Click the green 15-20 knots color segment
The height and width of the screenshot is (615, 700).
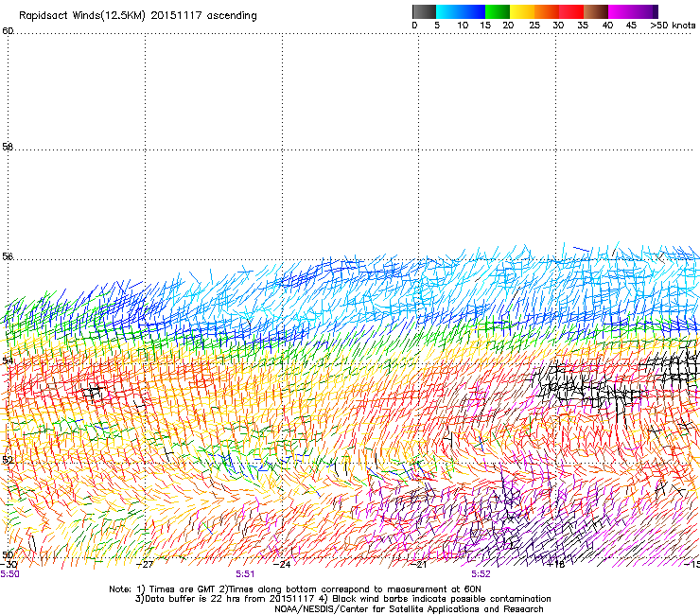pos(498,11)
